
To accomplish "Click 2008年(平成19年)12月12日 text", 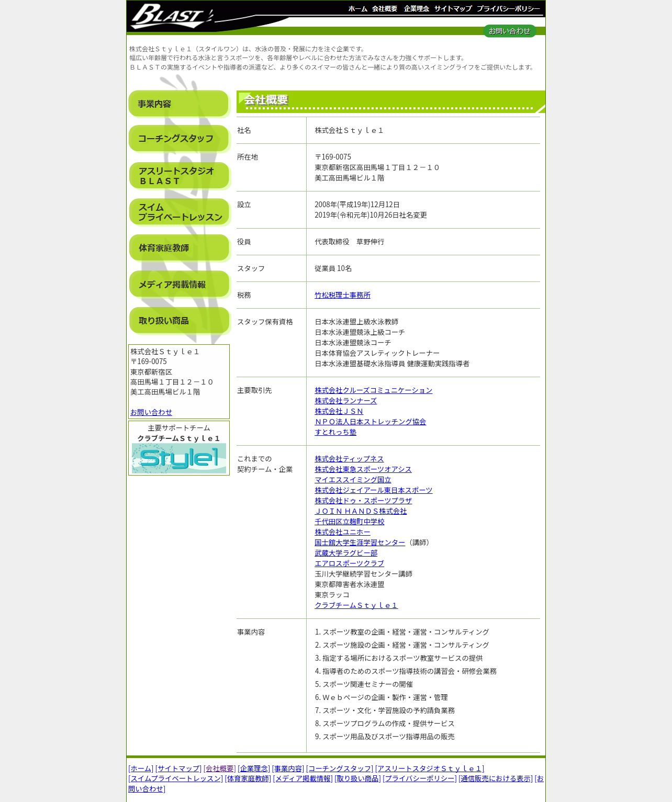I will tap(357, 205).
